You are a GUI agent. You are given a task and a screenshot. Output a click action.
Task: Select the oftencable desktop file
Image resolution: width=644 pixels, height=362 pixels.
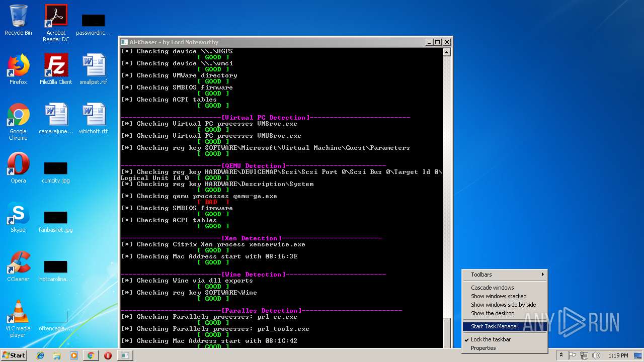pyautogui.click(x=56, y=320)
